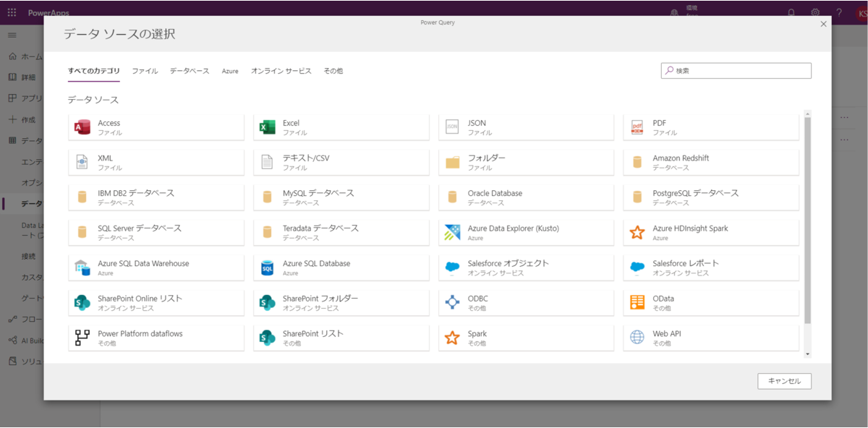Select the PDF connector icon
Screen dimensions: 868x428
[x=637, y=127]
